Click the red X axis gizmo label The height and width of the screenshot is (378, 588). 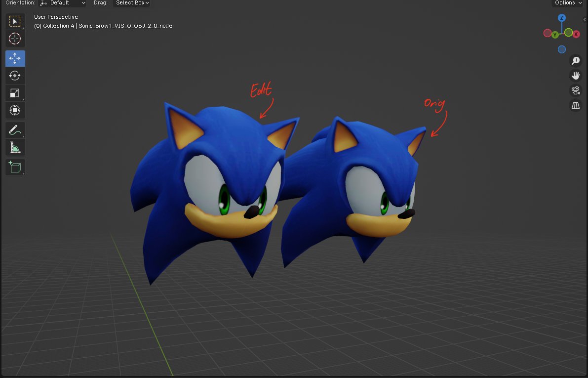tap(576, 34)
